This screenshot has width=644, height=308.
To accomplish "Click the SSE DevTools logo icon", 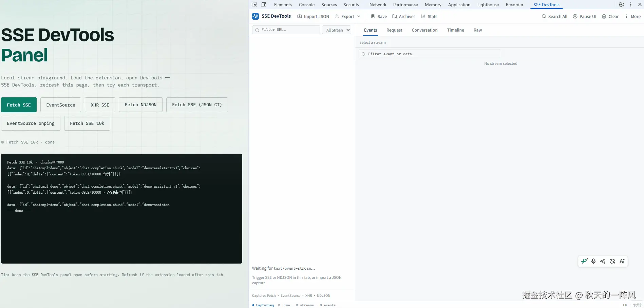I will [x=255, y=16].
